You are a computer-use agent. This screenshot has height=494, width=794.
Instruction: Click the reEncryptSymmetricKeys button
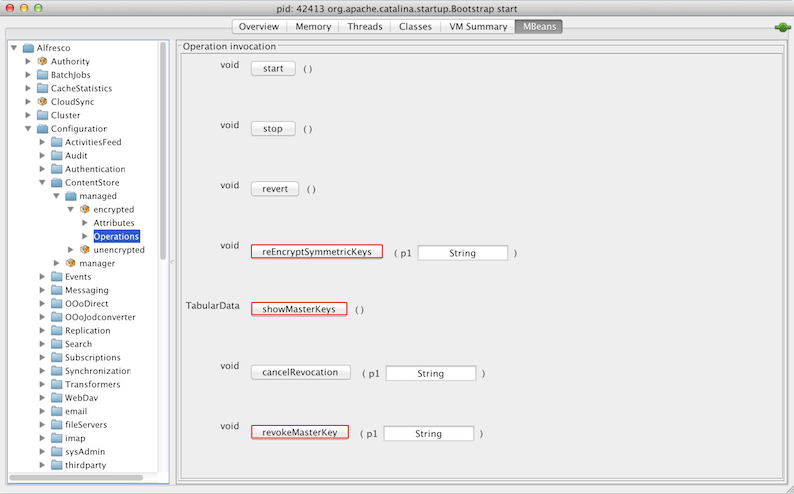316,252
